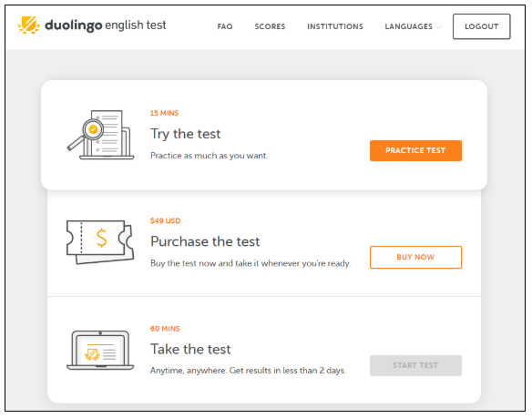Open the FAQ page

225,26
